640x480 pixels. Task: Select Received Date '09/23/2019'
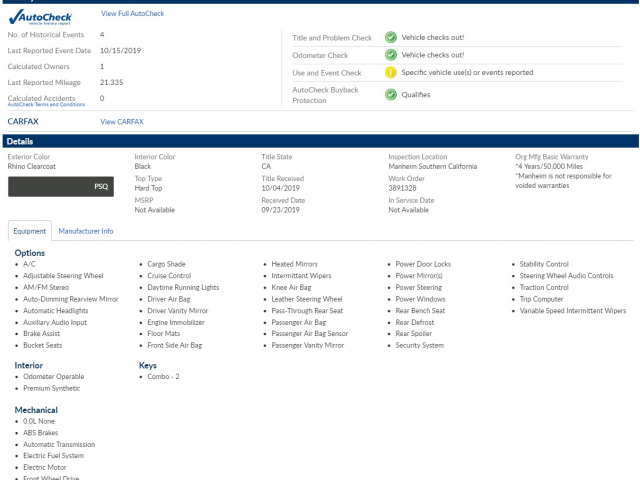[x=280, y=210]
